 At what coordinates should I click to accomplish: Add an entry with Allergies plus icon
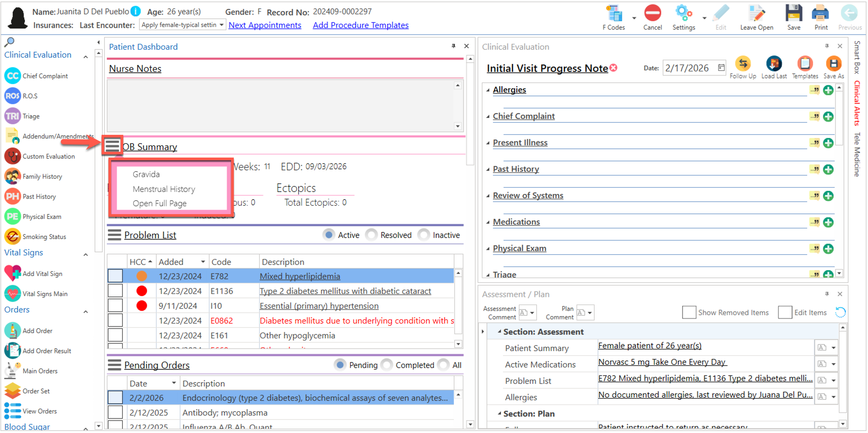[828, 90]
